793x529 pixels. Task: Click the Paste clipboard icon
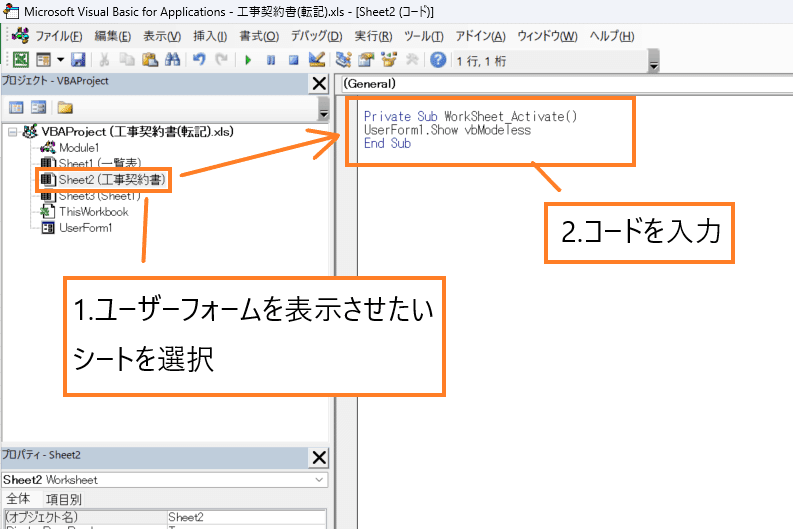tap(150, 60)
